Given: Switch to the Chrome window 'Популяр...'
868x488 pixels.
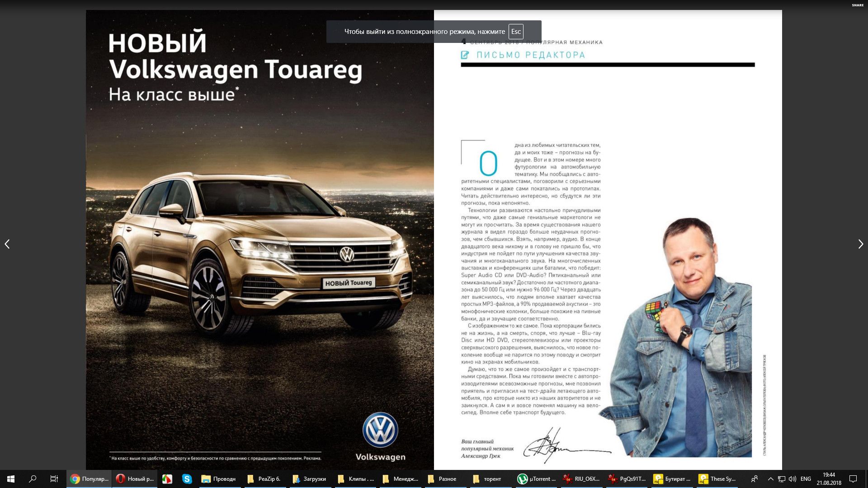Looking at the screenshot, I should coord(89,479).
